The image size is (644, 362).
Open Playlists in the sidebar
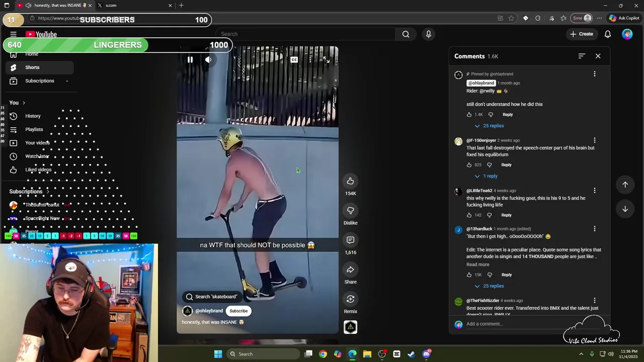(39, 130)
